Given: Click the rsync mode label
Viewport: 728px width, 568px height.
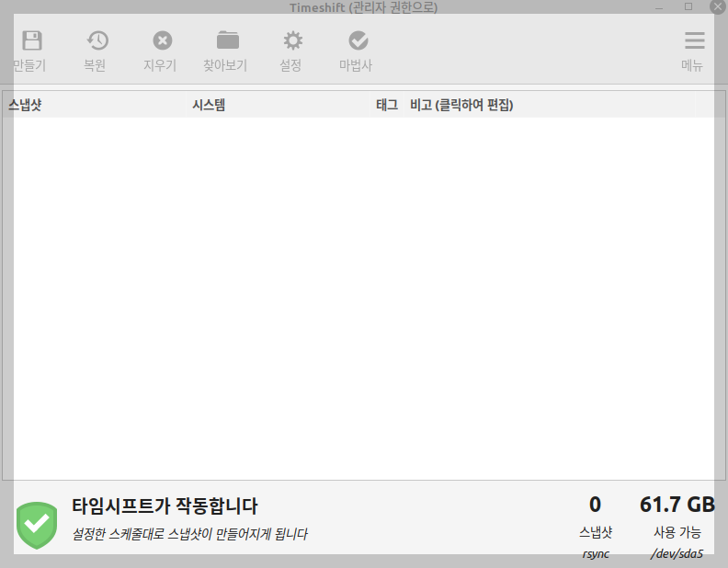Looking at the screenshot, I should tap(596, 553).
